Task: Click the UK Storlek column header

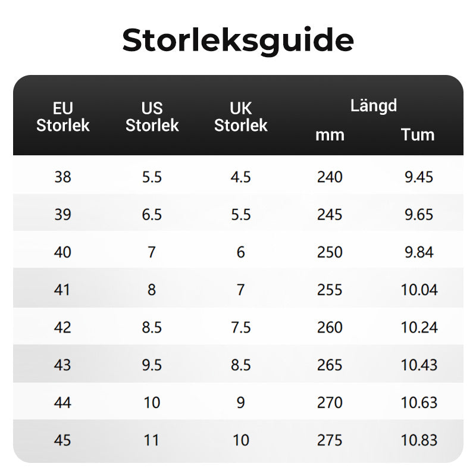Action: [x=240, y=117]
